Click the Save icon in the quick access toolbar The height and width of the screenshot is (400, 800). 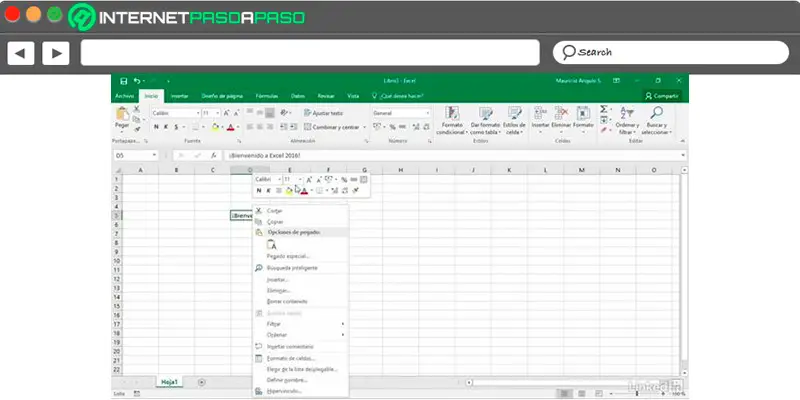pyautogui.click(x=123, y=81)
